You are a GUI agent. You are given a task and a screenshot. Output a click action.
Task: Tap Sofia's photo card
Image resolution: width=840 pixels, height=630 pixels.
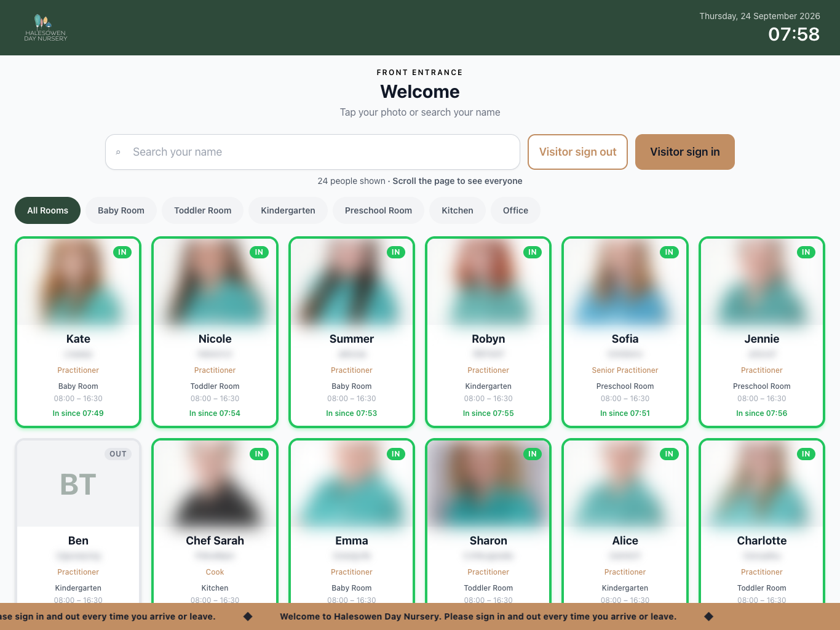point(625,332)
